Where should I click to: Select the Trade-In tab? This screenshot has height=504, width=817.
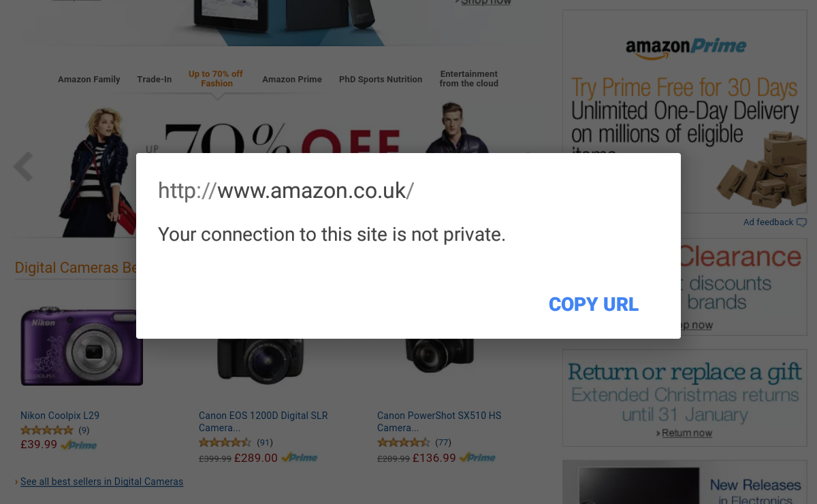point(154,80)
